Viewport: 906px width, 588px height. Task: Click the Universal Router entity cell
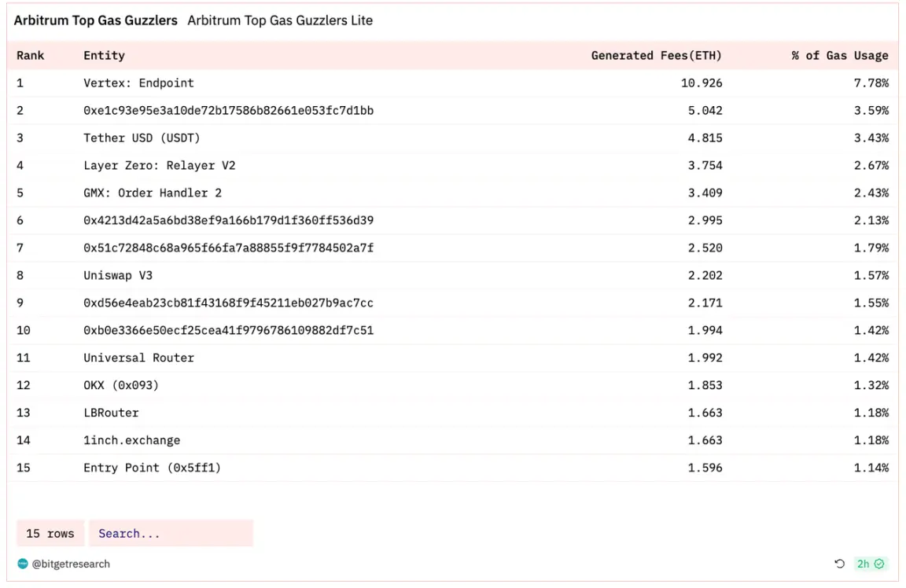[138, 358]
